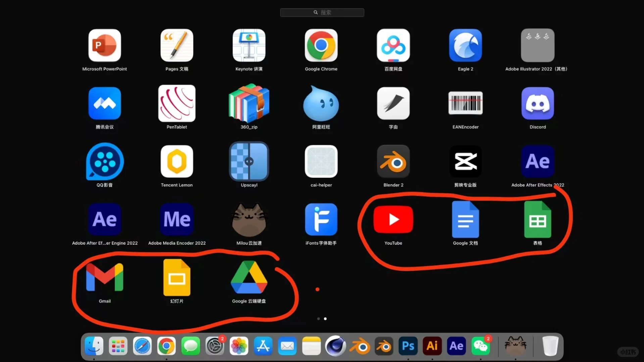Open the QQ影音 player

coord(105,162)
